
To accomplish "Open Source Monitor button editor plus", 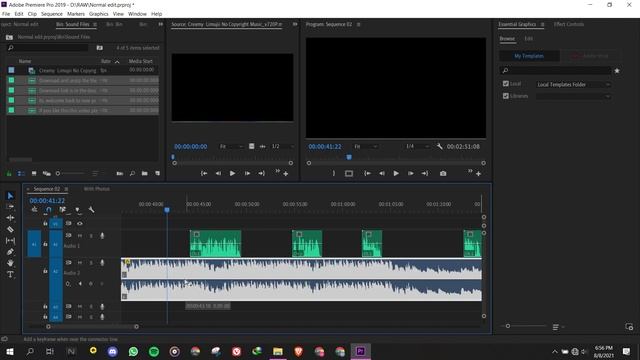I will 286,174.
